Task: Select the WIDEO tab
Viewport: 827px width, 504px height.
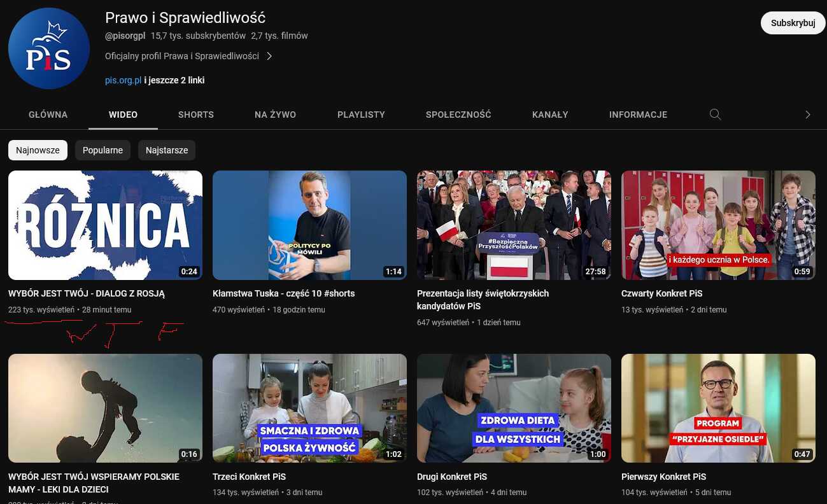Action: point(123,115)
